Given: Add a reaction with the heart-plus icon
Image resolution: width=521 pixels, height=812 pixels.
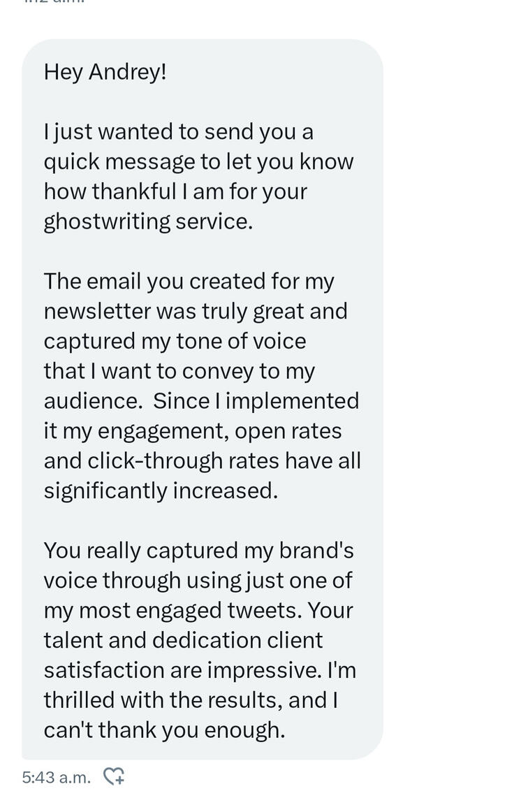Looking at the screenshot, I should point(114,776).
